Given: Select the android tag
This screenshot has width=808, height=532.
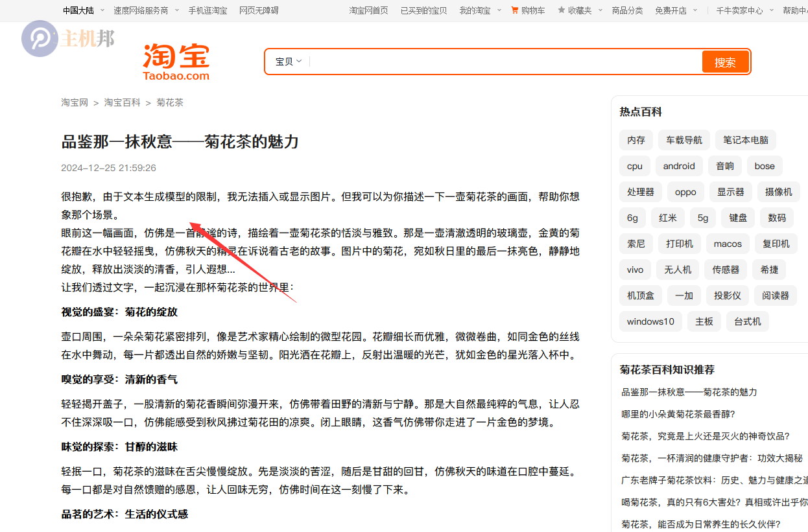Looking at the screenshot, I should point(679,166).
